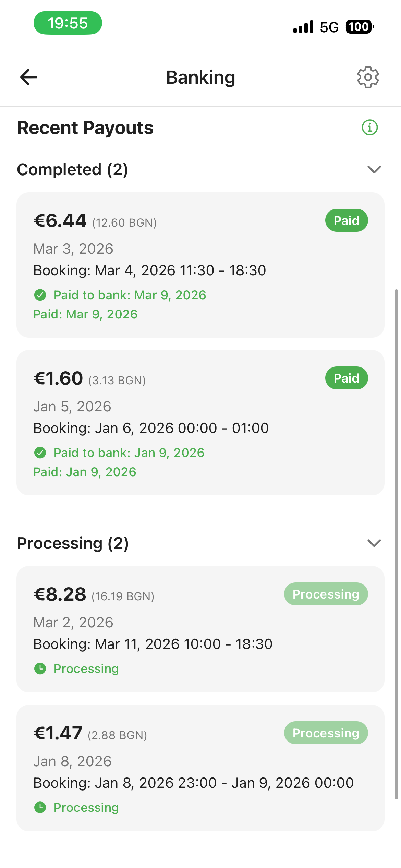
Task: Tap the Completed (2) section header
Action: [x=73, y=170]
